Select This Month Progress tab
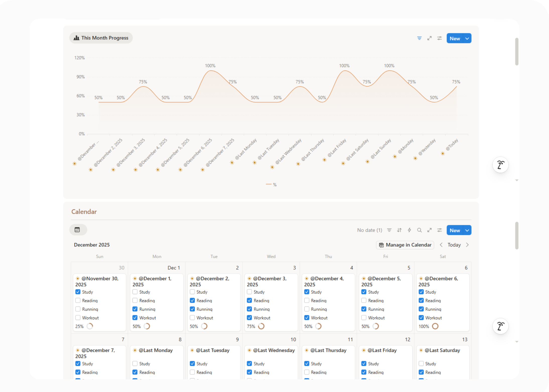549x392 pixels. 101,38
